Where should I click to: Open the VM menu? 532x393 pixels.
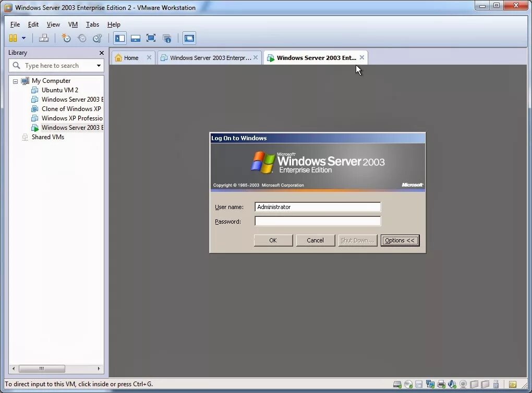coord(73,24)
